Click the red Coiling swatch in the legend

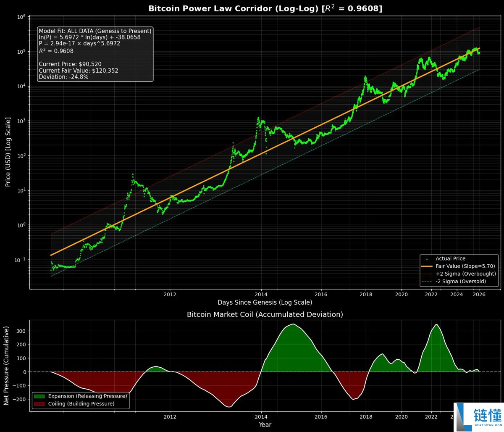pyautogui.click(x=39, y=404)
